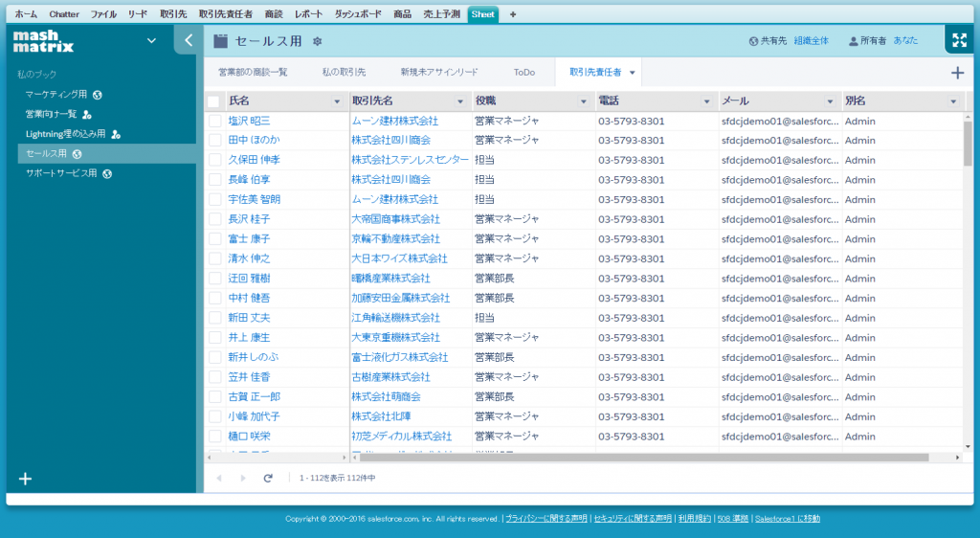Click the grid scrollbar's right arrow

pos(957,458)
